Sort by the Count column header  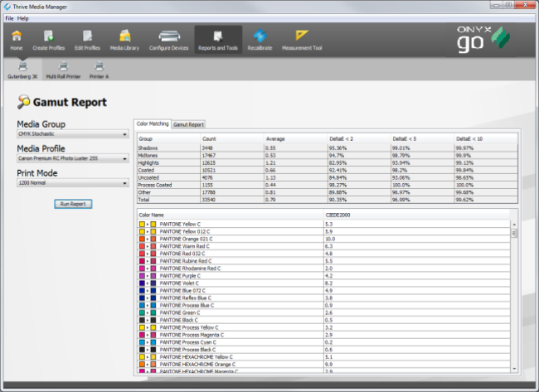coord(232,138)
